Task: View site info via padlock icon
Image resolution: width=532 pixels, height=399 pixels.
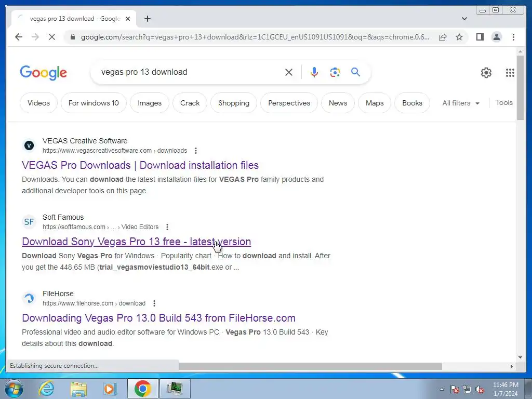Action: [x=72, y=37]
